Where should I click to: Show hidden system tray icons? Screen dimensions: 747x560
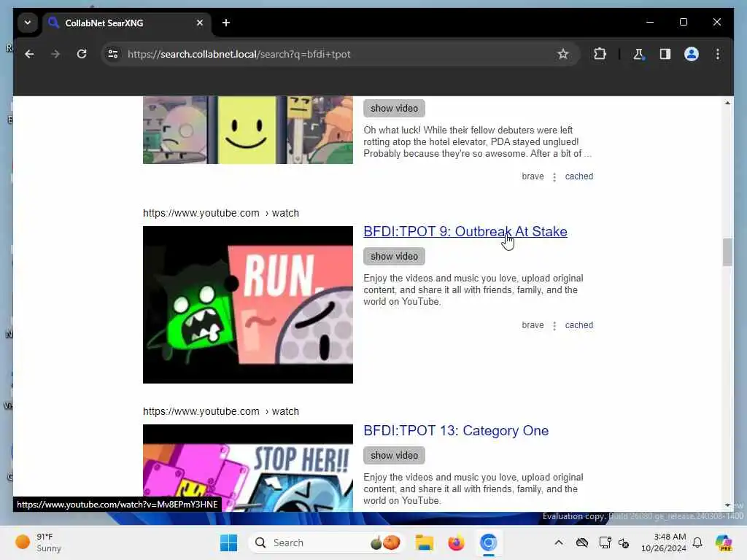click(558, 542)
